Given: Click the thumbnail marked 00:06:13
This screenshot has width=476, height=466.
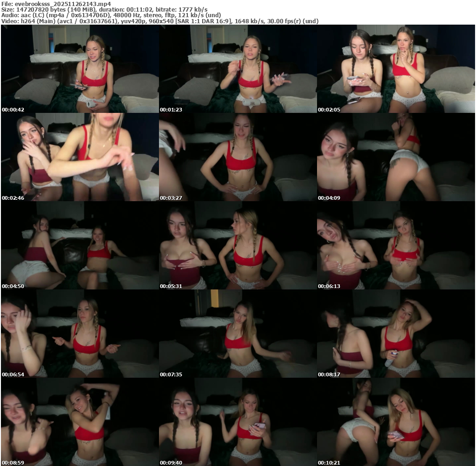Looking at the screenshot, I should [x=396, y=245].
